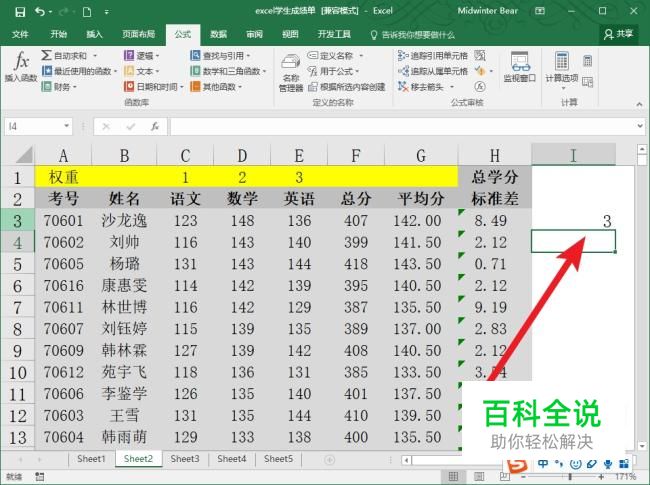
Task: Click zoom in plus on status bar
Action: (601, 477)
